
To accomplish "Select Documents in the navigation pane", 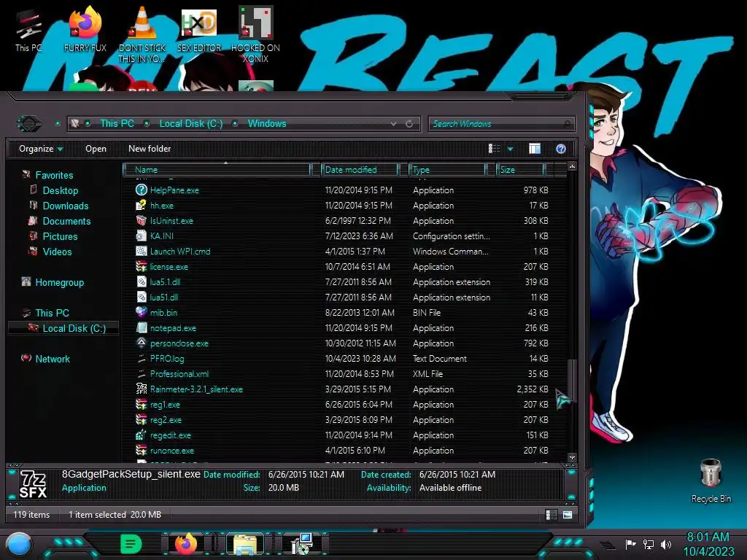I will click(66, 221).
